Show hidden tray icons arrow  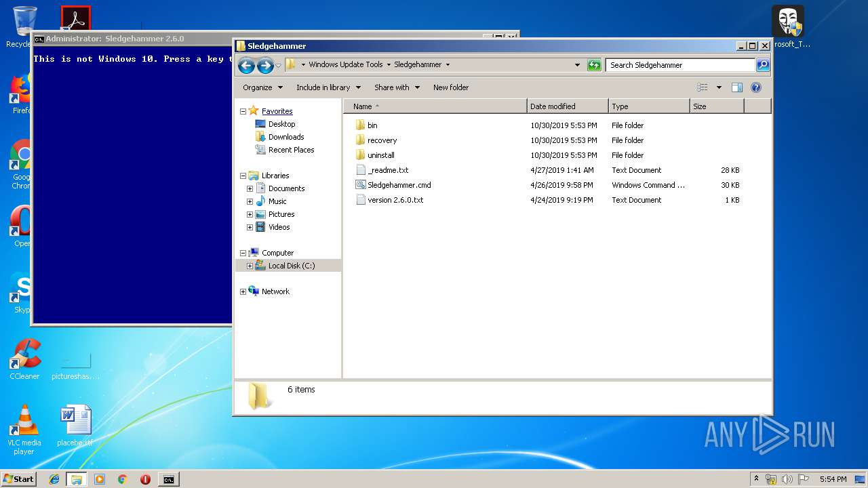tap(757, 479)
